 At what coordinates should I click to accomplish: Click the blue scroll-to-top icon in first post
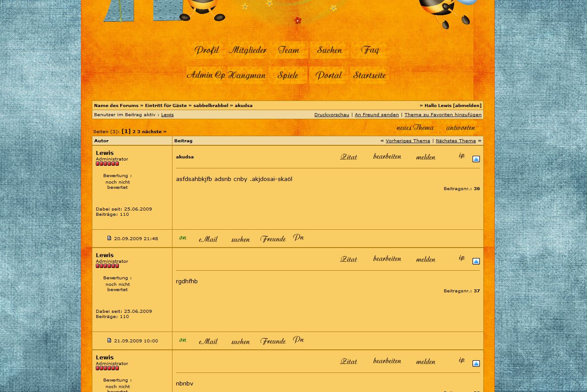click(x=476, y=159)
